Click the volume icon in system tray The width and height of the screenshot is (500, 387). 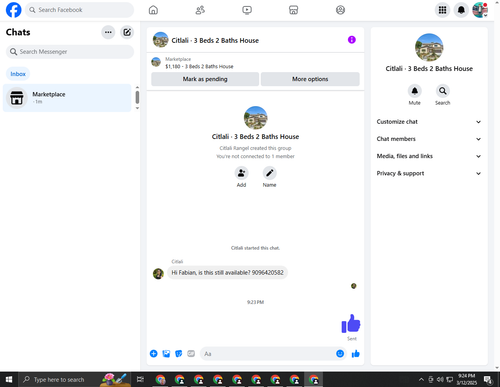point(440,379)
